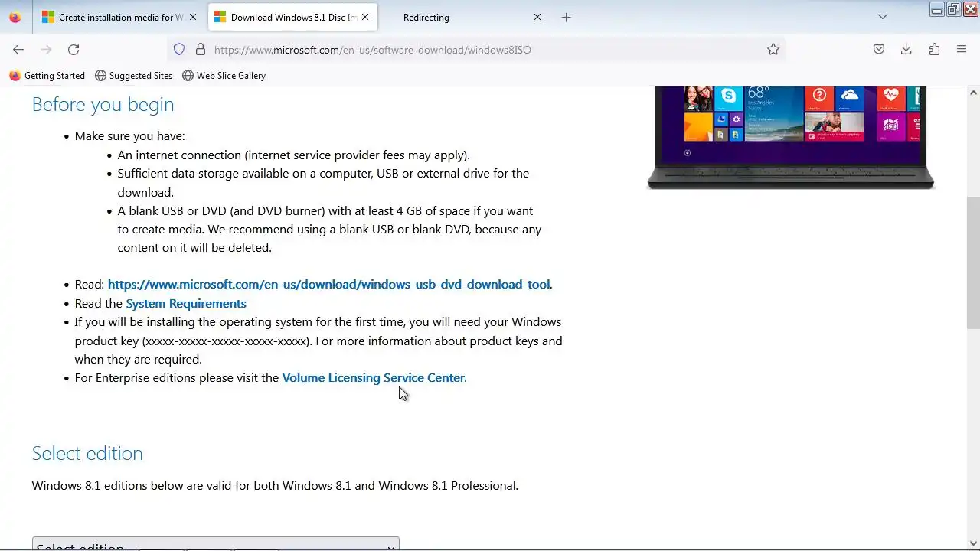The width and height of the screenshot is (980, 551).
Task: Open the Select edition dropdown
Action: (216, 544)
